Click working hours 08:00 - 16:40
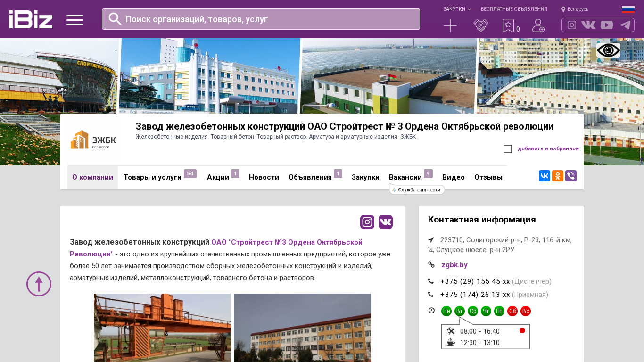 tap(480, 331)
